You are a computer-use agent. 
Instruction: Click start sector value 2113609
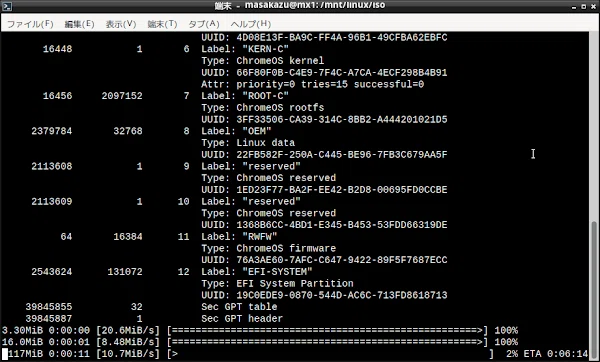pos(52,201)
